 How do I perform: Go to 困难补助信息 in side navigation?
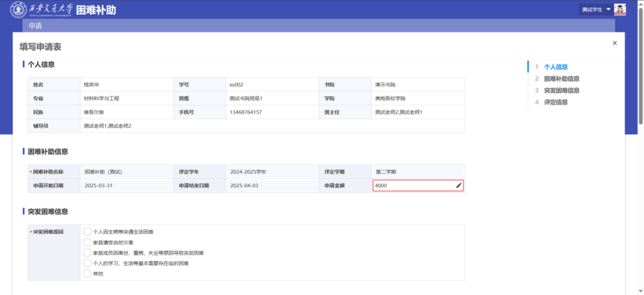(561, 79)
